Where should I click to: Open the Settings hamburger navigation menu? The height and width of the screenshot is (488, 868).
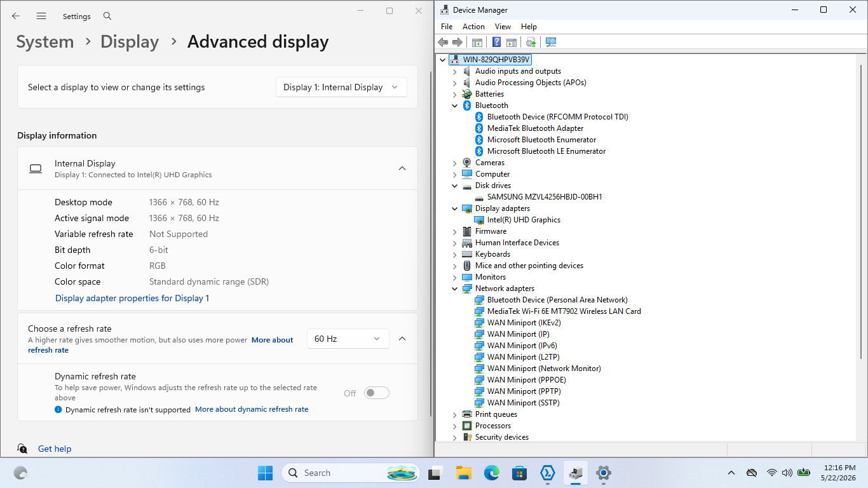click(x=41, y=16)
